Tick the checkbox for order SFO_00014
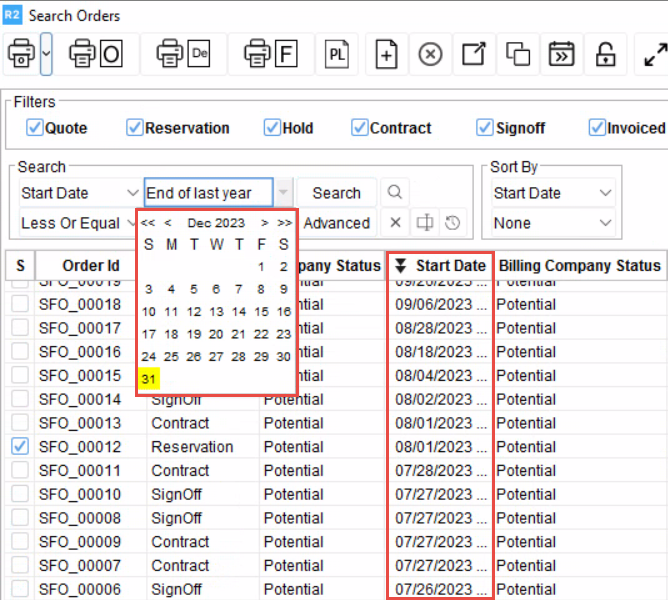The image size is (668, 600). 20,399
